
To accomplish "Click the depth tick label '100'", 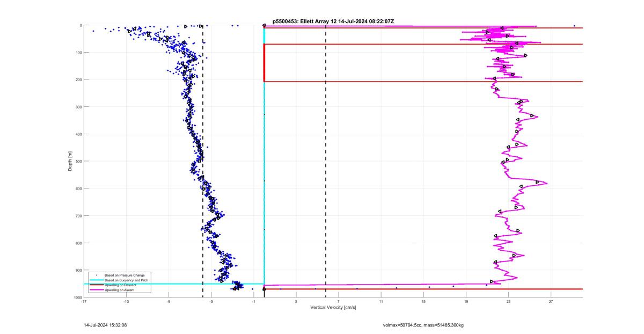I will click(x=78, y=53).
